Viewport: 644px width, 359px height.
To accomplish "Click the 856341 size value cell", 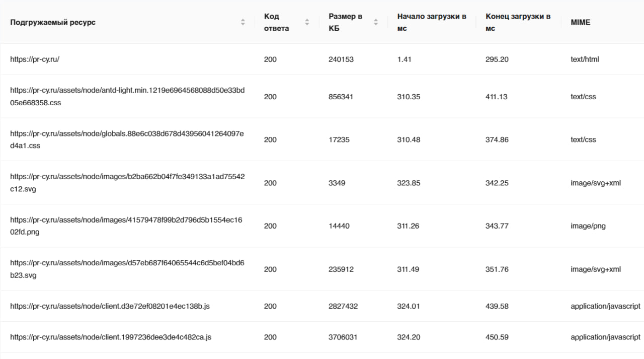I will tap(341, 97).
